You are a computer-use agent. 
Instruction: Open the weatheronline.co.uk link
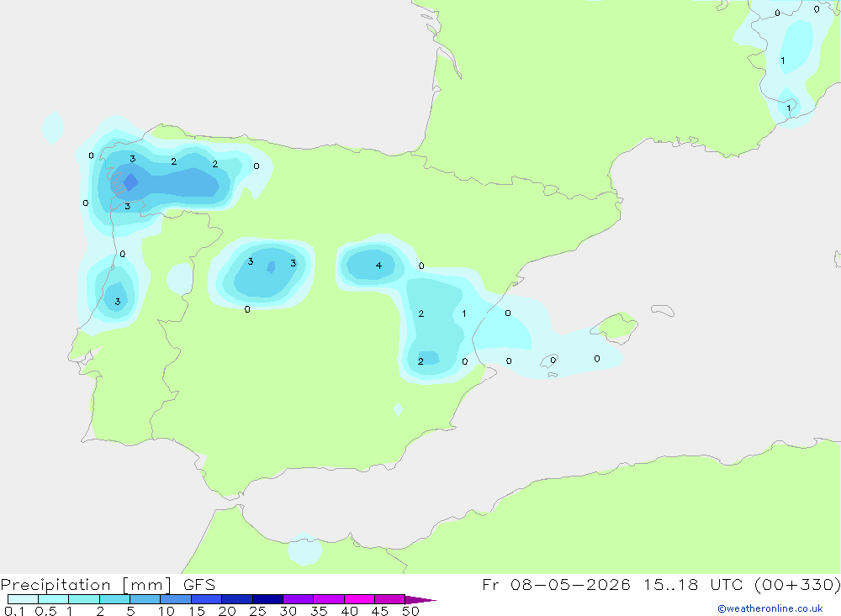(770, 608)
